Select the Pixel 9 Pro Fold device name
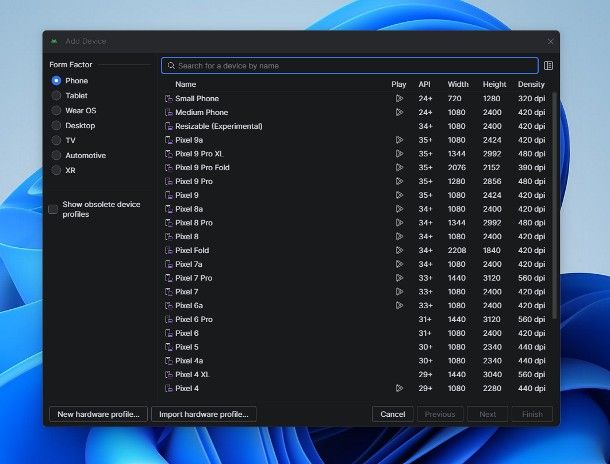 (x=202, y=168)
